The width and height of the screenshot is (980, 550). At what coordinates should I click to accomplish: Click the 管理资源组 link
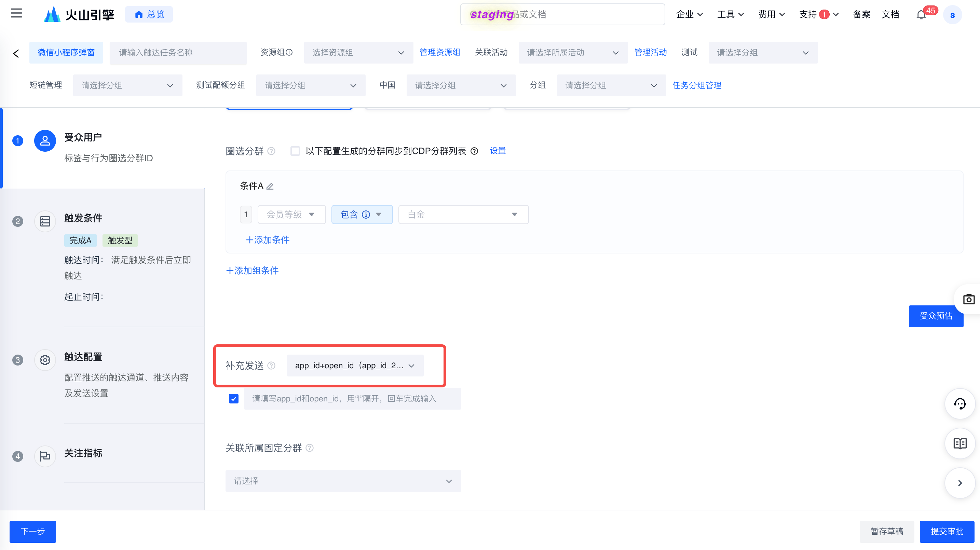[x=439, y=53]
